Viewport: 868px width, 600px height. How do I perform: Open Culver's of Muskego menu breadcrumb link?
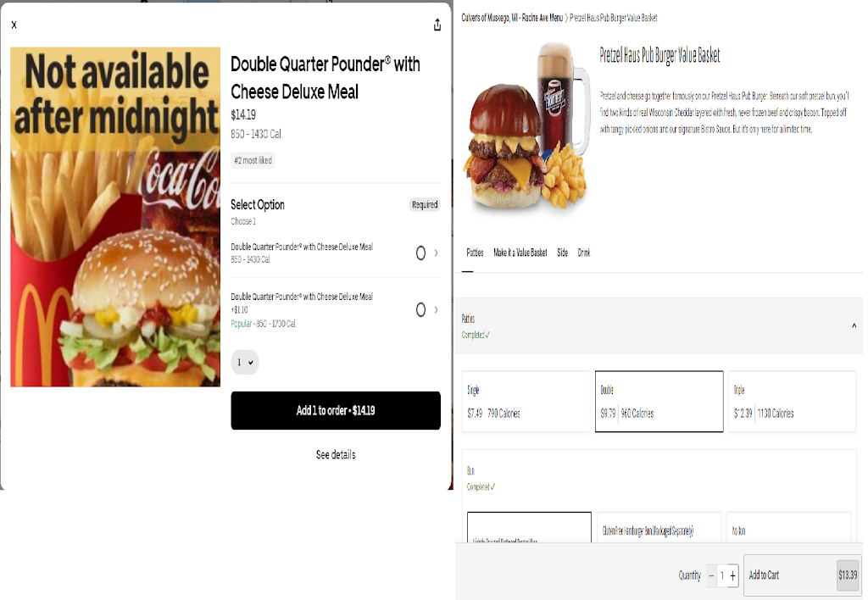pos(512,18)
